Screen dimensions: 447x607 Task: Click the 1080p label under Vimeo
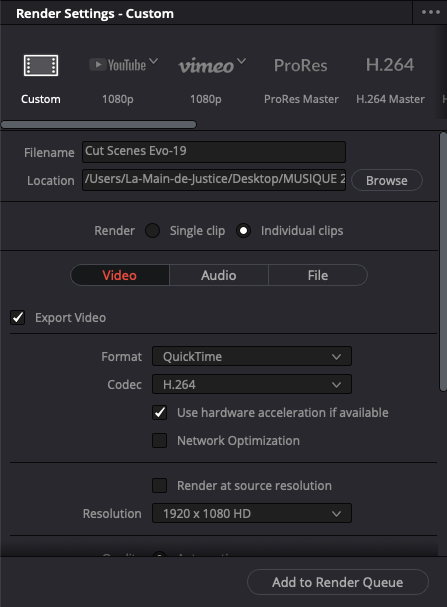(x=206, y=99)
